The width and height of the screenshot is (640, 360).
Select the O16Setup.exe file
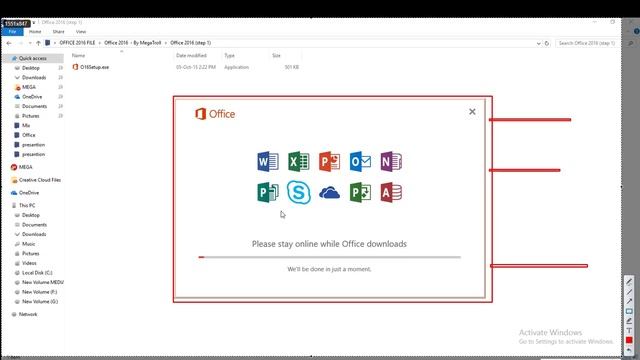click(x=91, y=67)
